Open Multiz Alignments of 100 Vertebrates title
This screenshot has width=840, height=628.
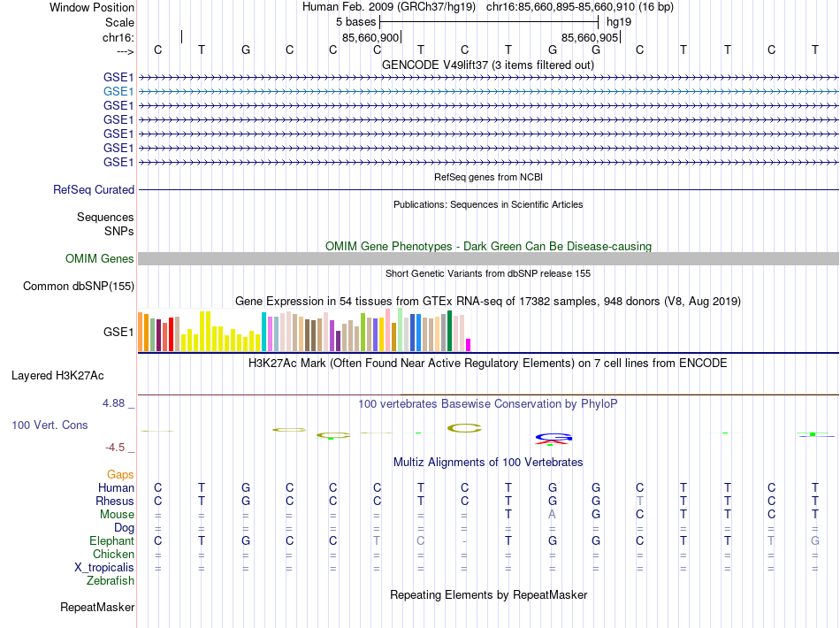click(488, 462)
